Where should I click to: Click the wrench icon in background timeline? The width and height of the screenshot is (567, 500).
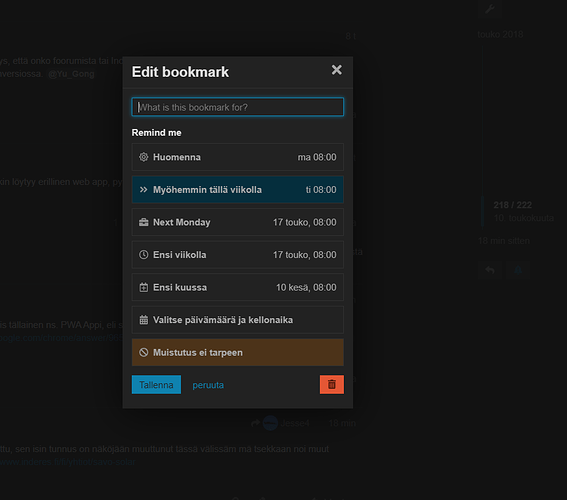490,8
